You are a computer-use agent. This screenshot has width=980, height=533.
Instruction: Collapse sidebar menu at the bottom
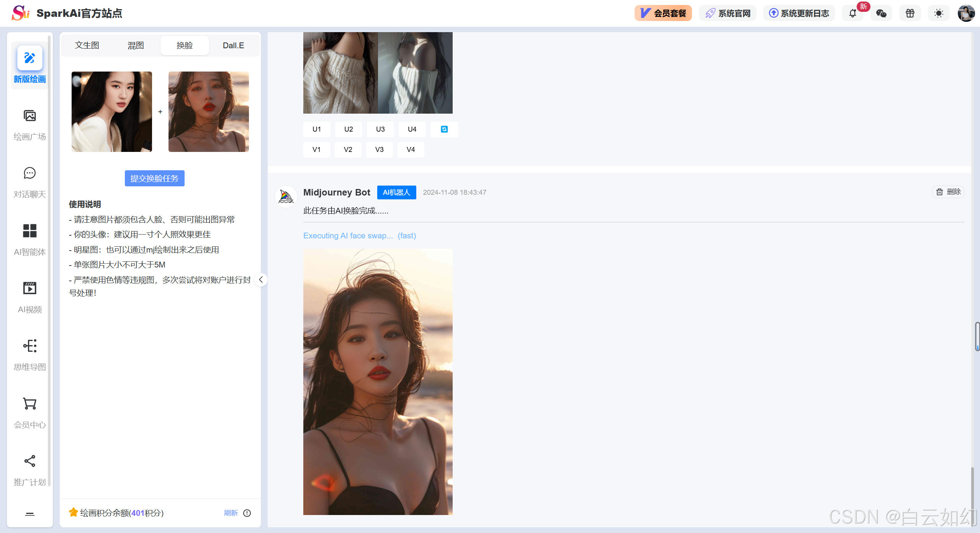click(29, 514)
